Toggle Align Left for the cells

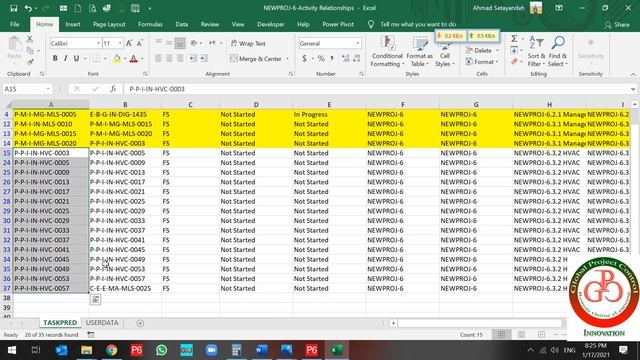click(158, 59)
